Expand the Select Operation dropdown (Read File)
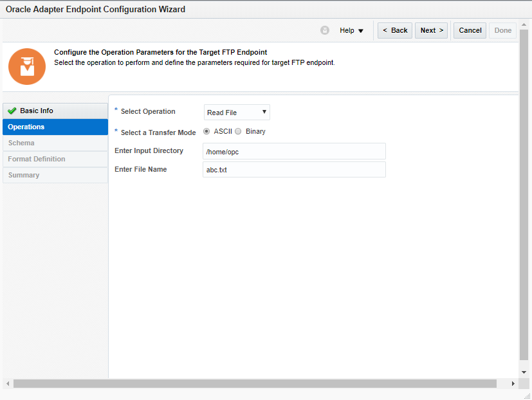 pyautogui.click(x=237, y=113)
